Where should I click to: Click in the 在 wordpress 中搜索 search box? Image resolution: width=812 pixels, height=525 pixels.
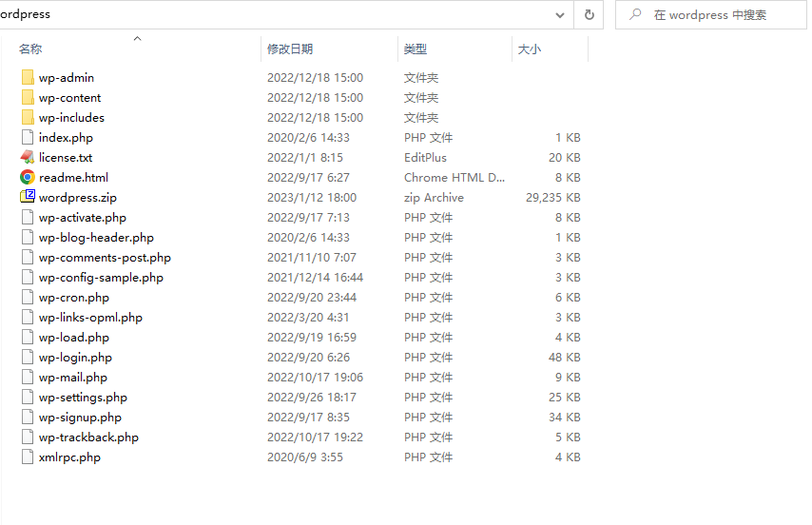710,14
